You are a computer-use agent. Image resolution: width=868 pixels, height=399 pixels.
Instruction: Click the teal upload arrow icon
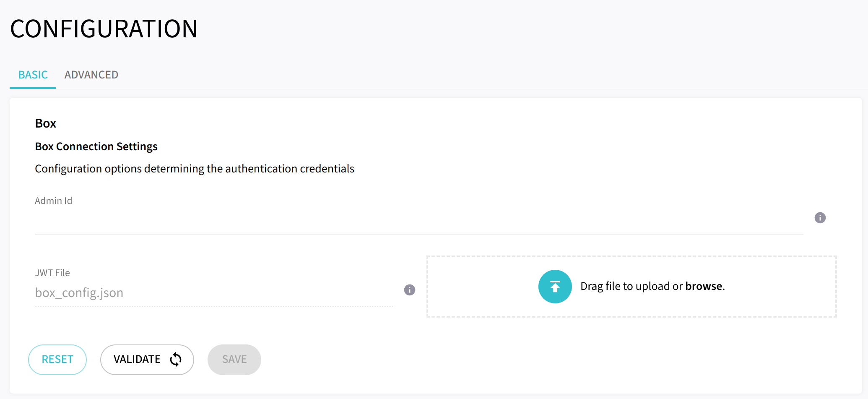tap(555, 287)
